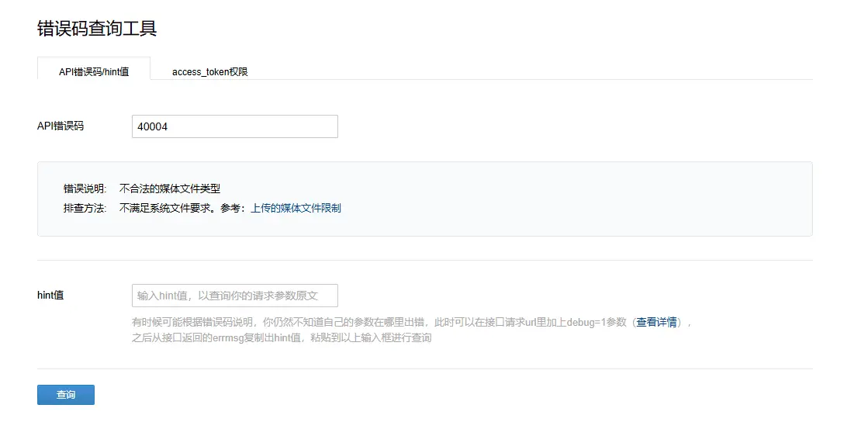Switch to the API错误码/hint值 tab
868x422 pixels.
point(94,71)
